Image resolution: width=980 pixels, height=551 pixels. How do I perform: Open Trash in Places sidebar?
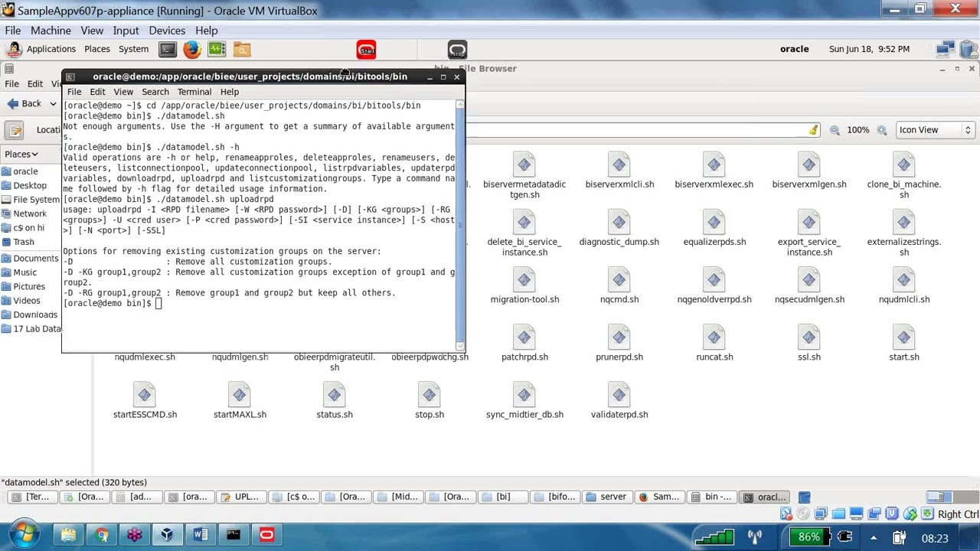tap(24, 242)
